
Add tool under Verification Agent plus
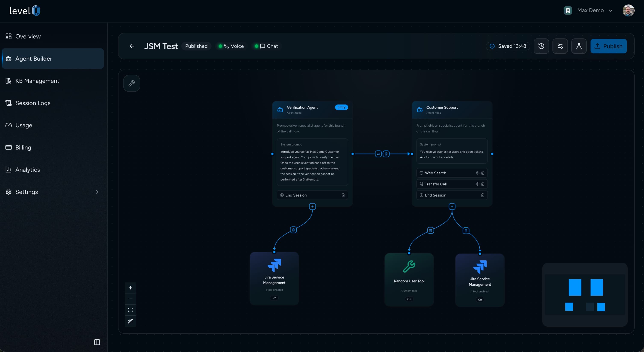[312, 207]
